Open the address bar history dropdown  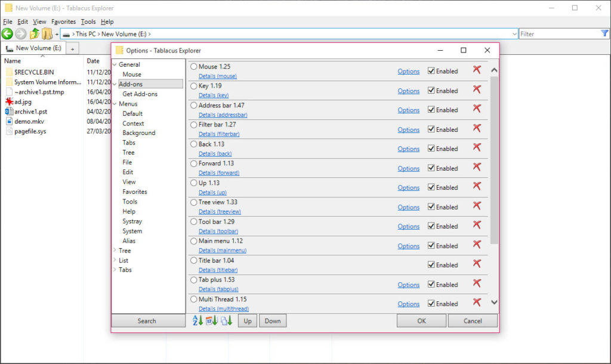tap(514, 34)
